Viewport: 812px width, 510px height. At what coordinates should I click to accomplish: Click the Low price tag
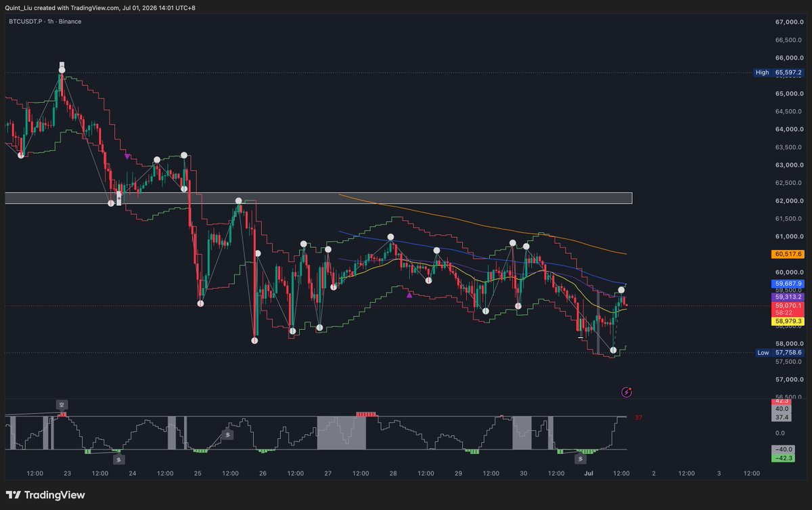click(763, 353)
